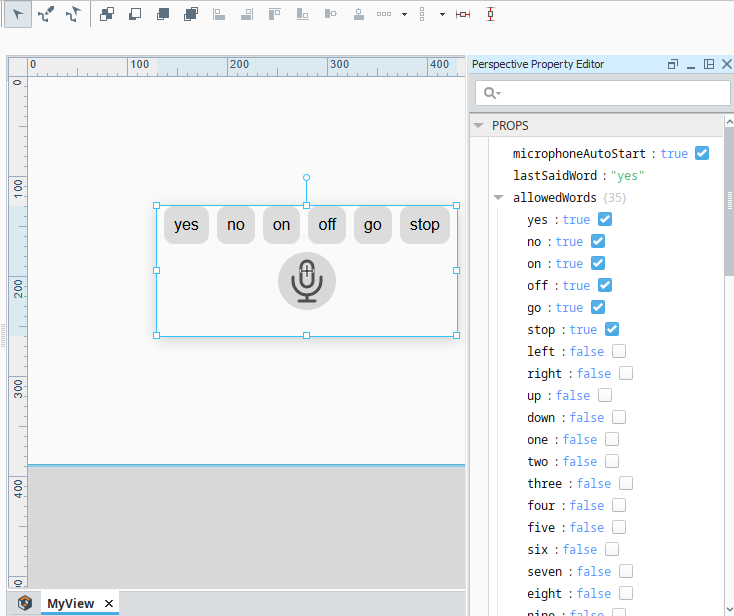The image size is (734, 616).
Task: Enable the 'seven' allowed word checkbox
Action: (x=626, y=571)
